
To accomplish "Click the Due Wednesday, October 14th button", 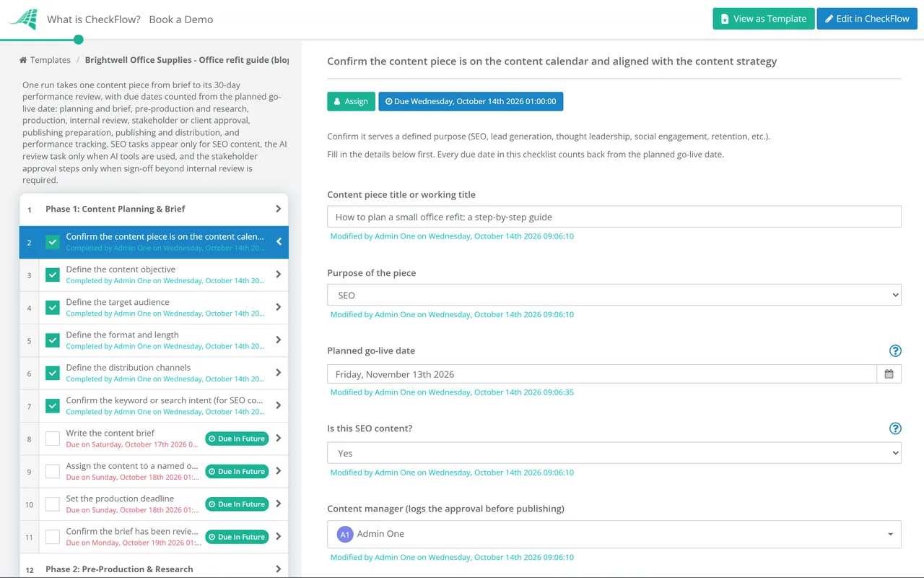I will [471, 101].
